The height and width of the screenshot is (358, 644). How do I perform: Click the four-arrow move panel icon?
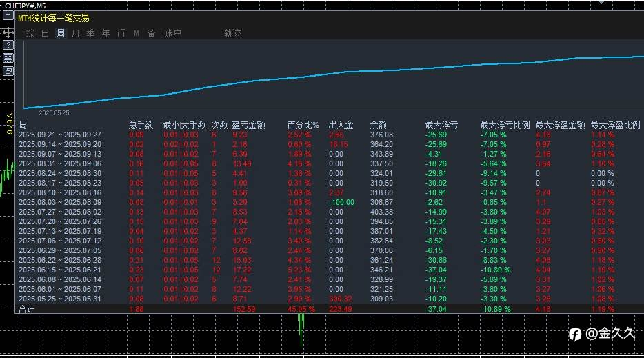(8, 33)
